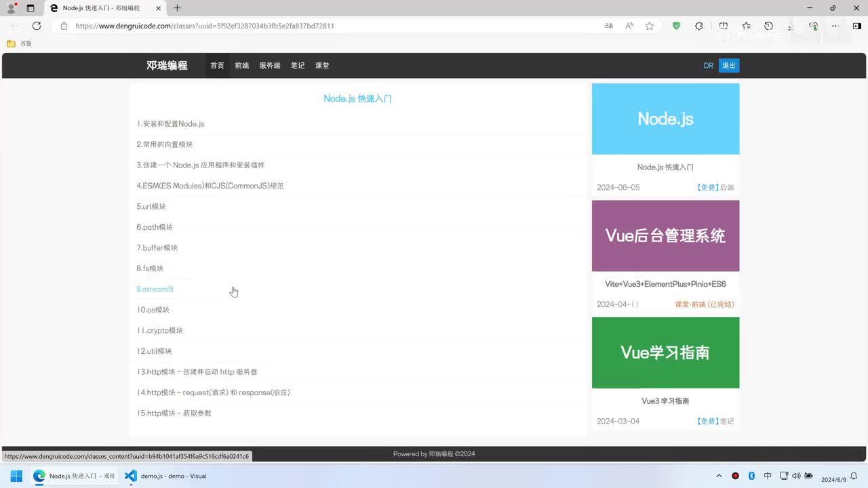
Task: Go to 首页 in navigation bar
Action: click(x=217, y=66)
